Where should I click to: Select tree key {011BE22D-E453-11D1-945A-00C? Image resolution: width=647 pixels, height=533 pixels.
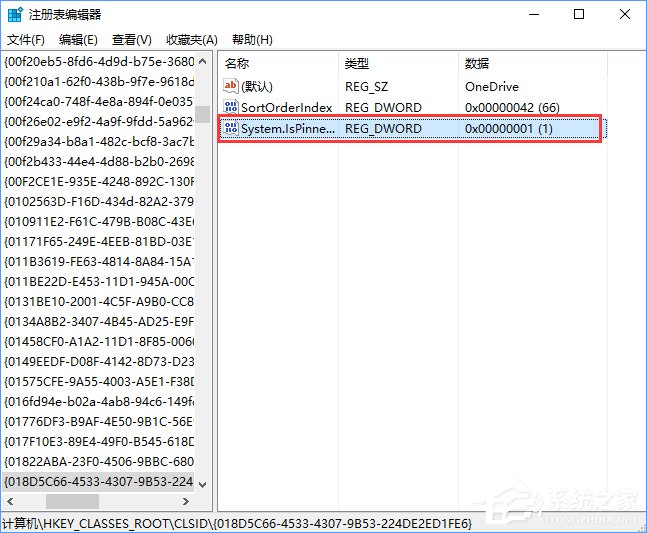click(99, 281)
